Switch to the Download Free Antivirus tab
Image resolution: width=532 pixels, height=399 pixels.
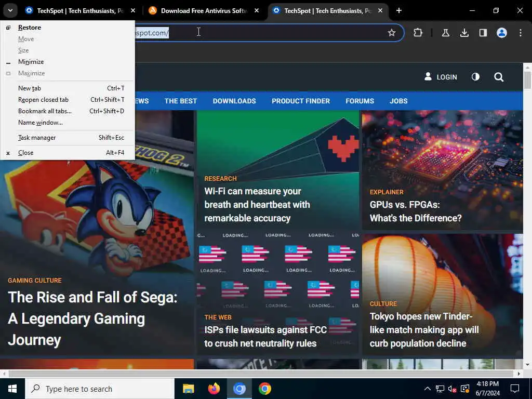tap(204, 10)
